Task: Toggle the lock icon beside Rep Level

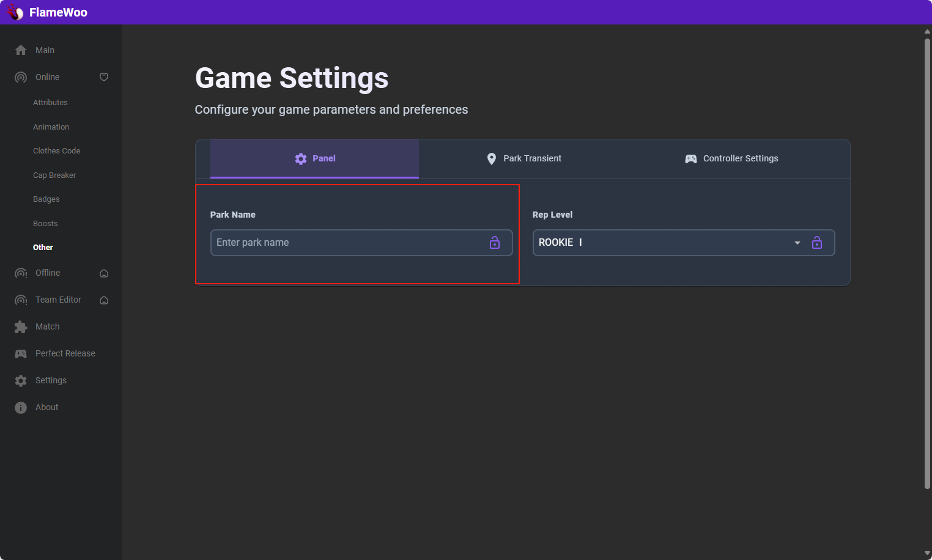Action: 817,243
